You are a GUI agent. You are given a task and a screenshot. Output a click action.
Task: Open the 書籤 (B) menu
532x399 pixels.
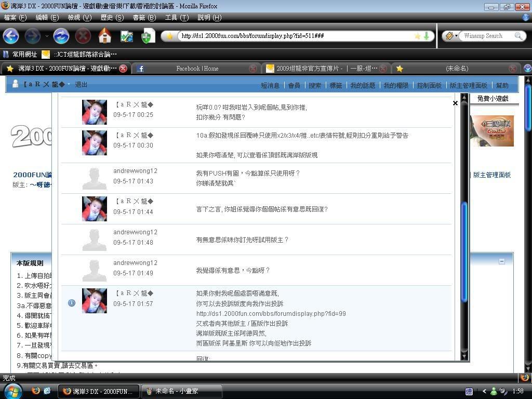[x=144, y=18]
